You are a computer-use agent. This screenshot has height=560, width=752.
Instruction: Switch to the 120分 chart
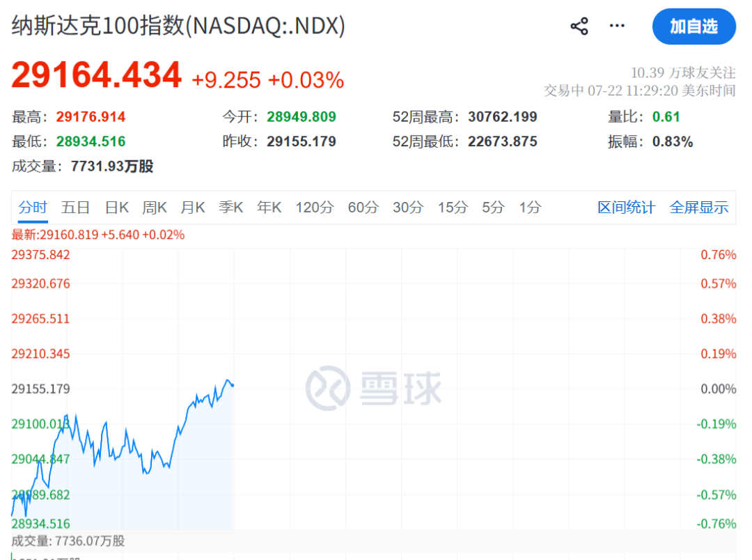tap(315, 208)
